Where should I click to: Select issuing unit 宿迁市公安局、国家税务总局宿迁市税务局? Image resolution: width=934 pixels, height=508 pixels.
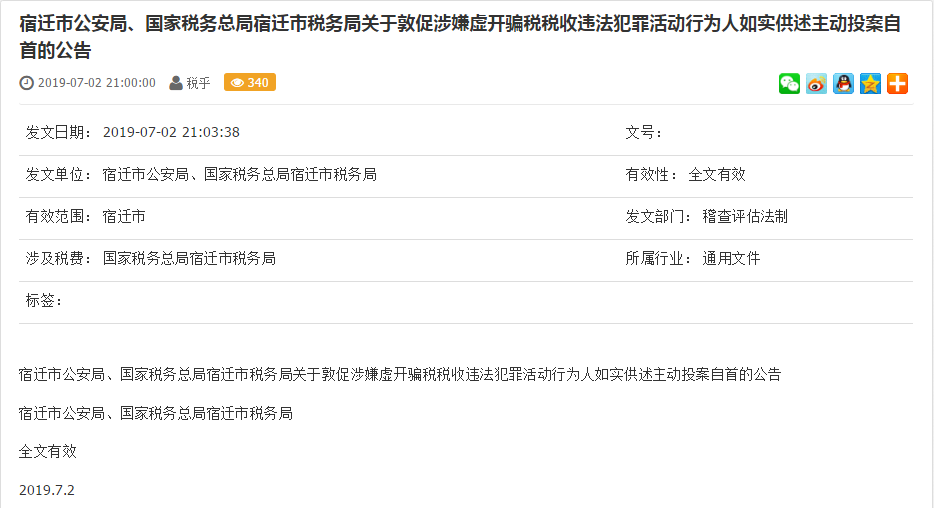click(x=239, y=174)
